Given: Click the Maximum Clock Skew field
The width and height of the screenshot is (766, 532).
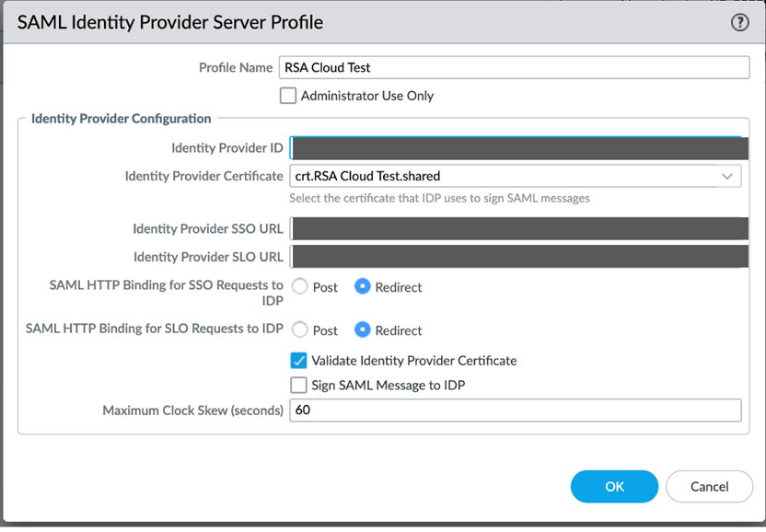Looking at the screenshot, I should click(515, 411).
